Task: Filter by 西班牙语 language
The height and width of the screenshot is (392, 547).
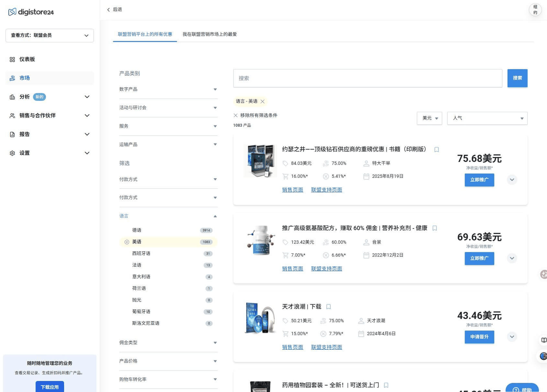Action: click(x=168, y=254)
